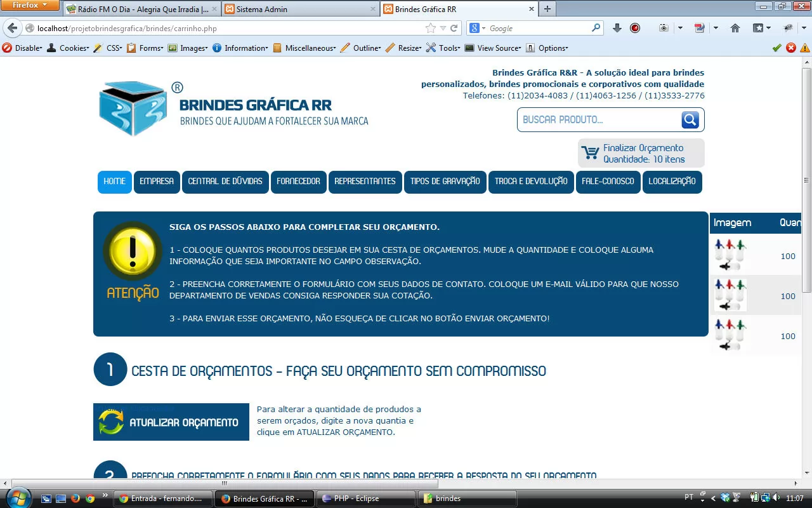Bookmark the page with the star icon

431,28
